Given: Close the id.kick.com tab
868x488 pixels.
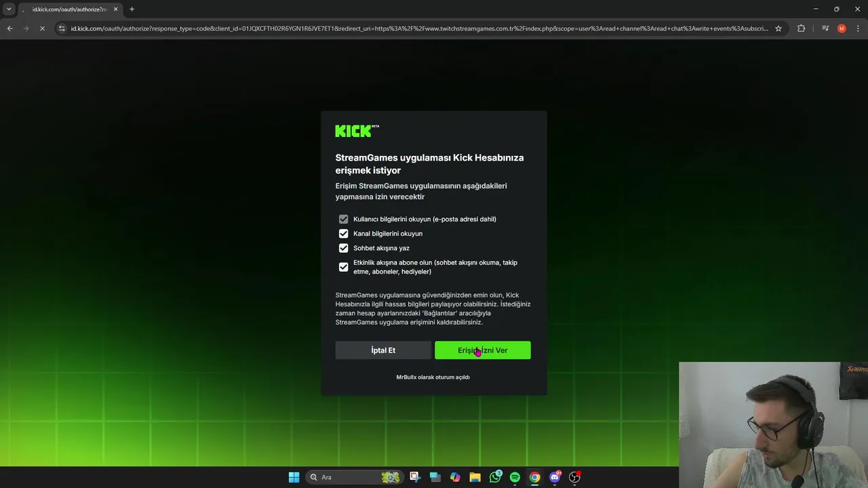Looking at the screenshot, I should (115, 9).
